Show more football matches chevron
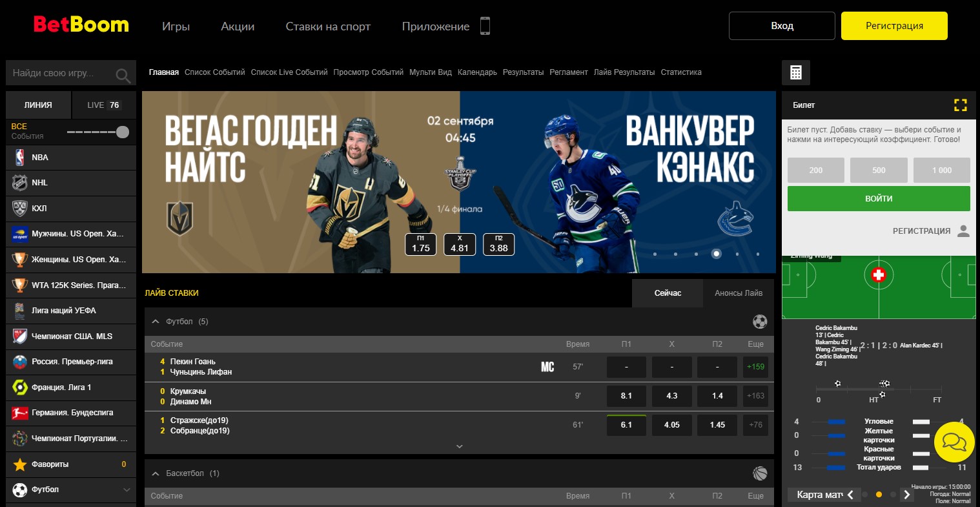The image size is (980, 507). (x=460, y=446)
